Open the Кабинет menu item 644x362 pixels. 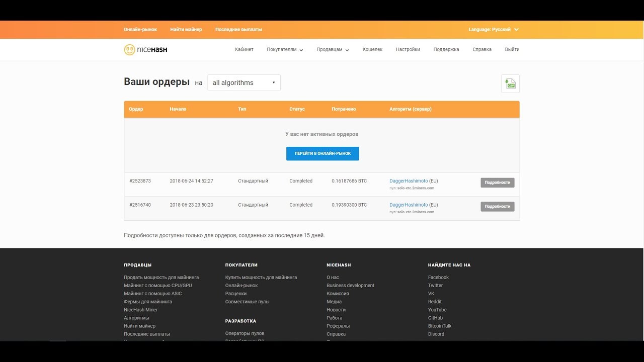click(x=245, y=49)
